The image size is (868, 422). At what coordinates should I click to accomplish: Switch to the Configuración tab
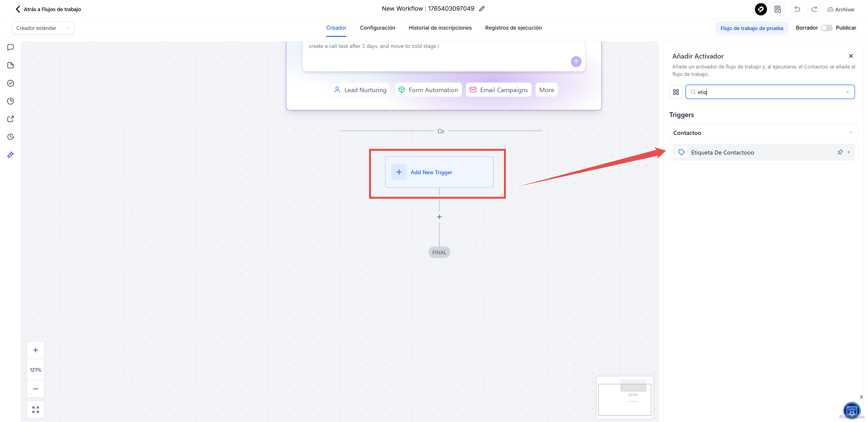tap(377, 28)
